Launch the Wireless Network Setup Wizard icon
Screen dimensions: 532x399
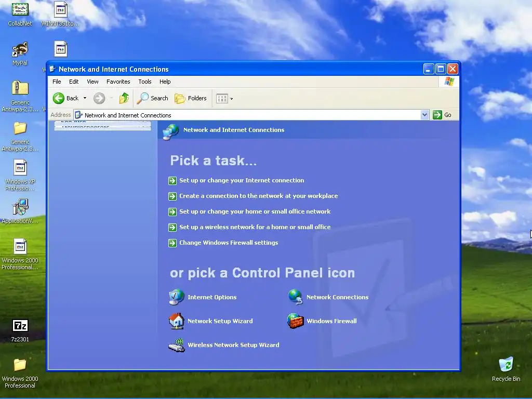pos(177,345)
